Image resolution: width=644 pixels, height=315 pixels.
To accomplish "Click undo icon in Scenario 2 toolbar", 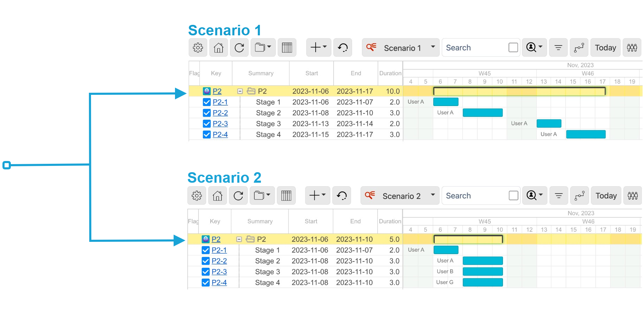I will [x=342, y=196].
